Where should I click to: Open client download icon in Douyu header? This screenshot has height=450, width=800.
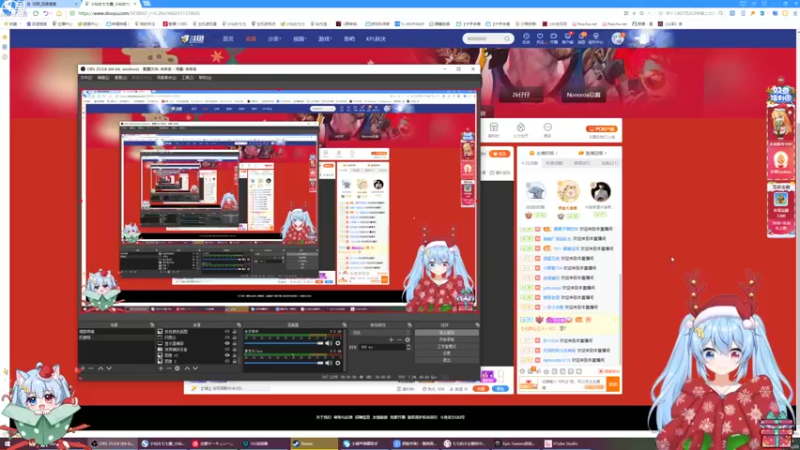567,38
